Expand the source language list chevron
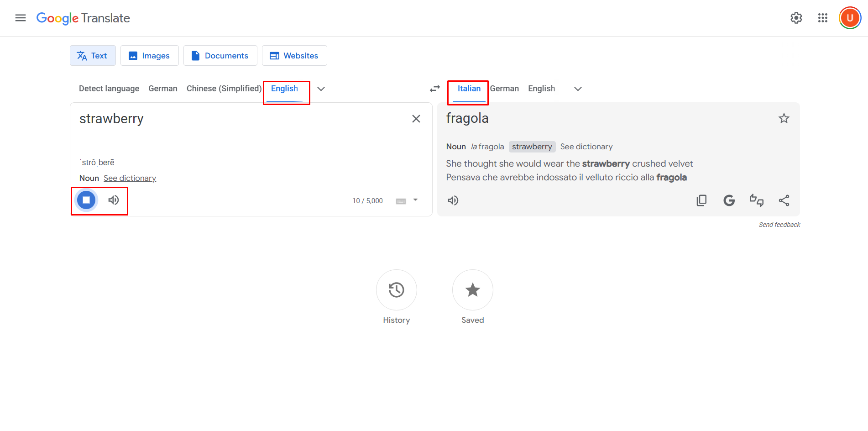 [x=321, y=89]
